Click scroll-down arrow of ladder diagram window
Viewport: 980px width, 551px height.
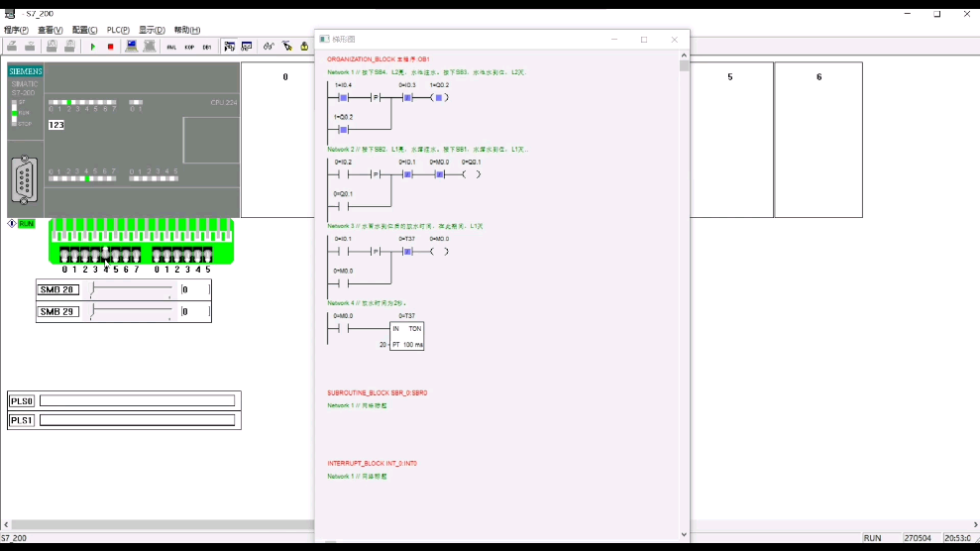pos(684,535)
